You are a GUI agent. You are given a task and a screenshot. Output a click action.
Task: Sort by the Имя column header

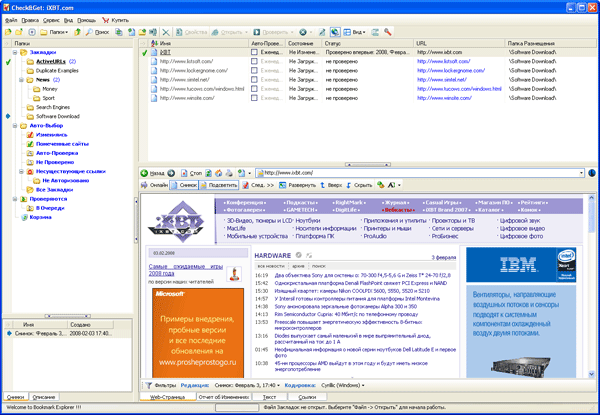199,44
